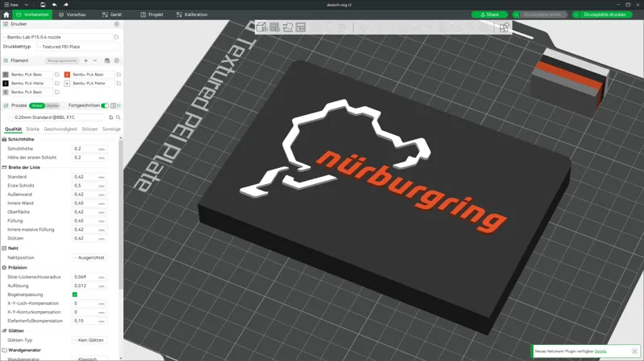Open the Stützen settings tab
The height and width of the screenshot is (361, 644).
click(89, 129)
